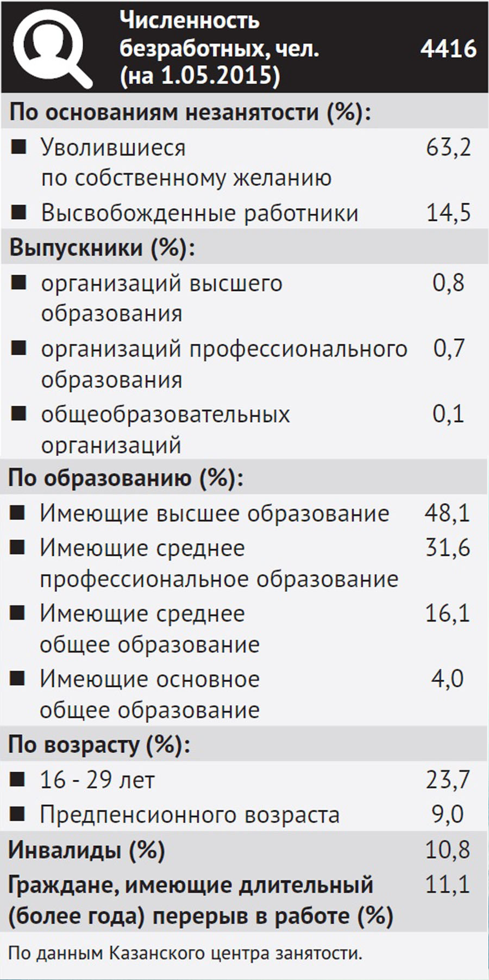489x980 pixels.
Task: Click the bullet next to 16 - 29 лет
Action: pyautogui.click(x=18, y=780)
